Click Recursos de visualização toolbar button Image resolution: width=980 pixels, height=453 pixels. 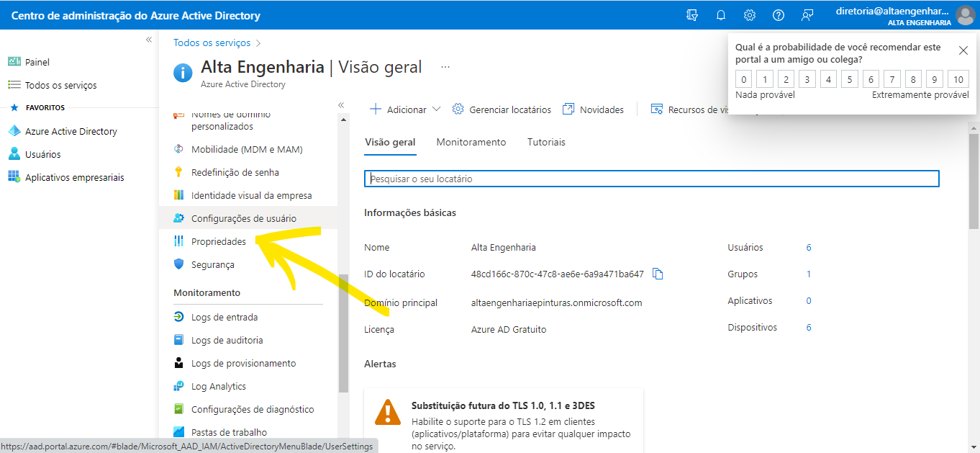(691, 109)
